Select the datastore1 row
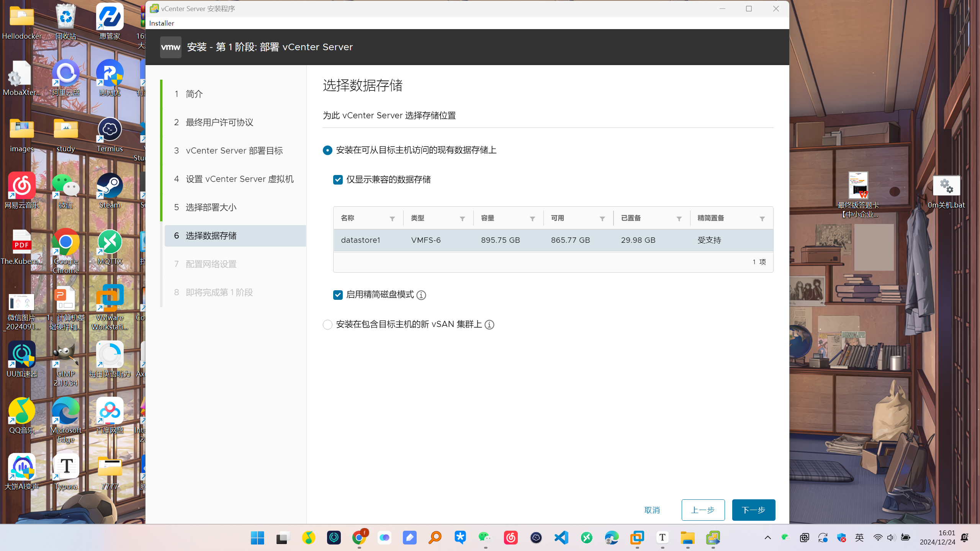The image size is (980, 551). point(553,240)
